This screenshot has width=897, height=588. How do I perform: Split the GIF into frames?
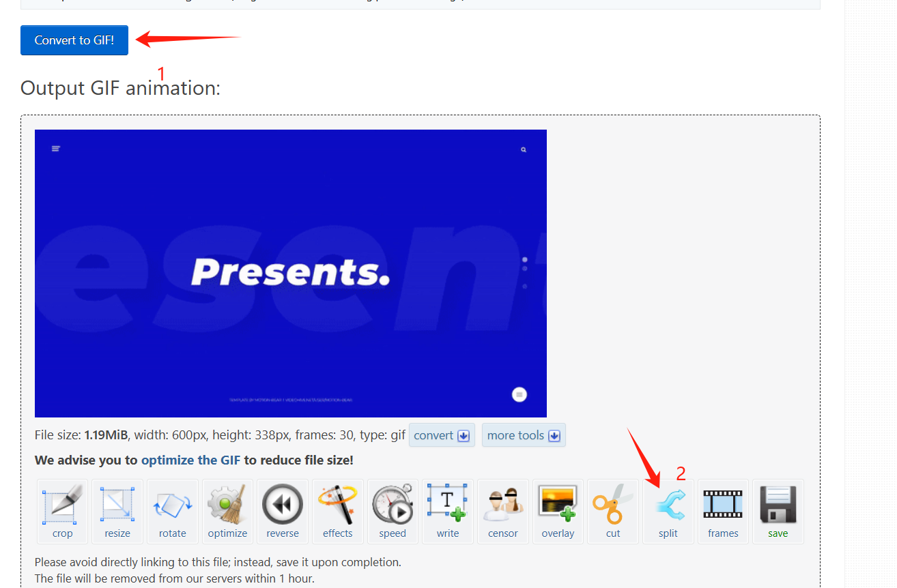[x=668, y=511]
